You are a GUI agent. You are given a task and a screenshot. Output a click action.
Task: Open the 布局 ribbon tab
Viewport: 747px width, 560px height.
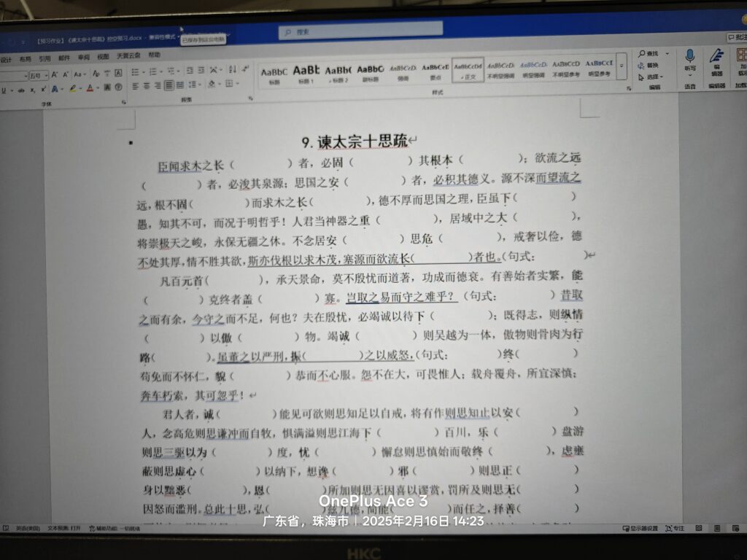tap(26, 60)
